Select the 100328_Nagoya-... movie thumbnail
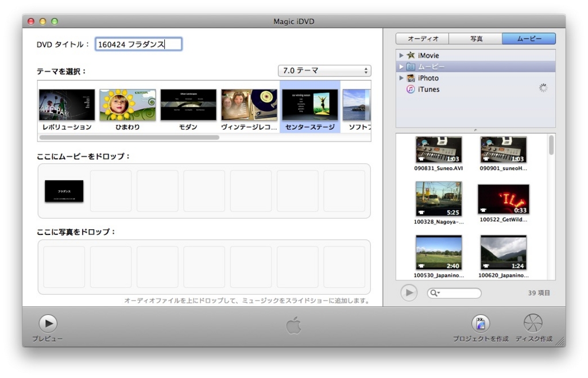588x378 pixels. point(438,199)
